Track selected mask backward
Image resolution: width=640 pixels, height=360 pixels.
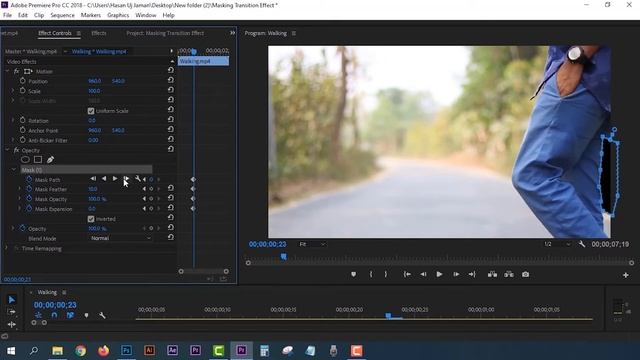coord(104,179)
